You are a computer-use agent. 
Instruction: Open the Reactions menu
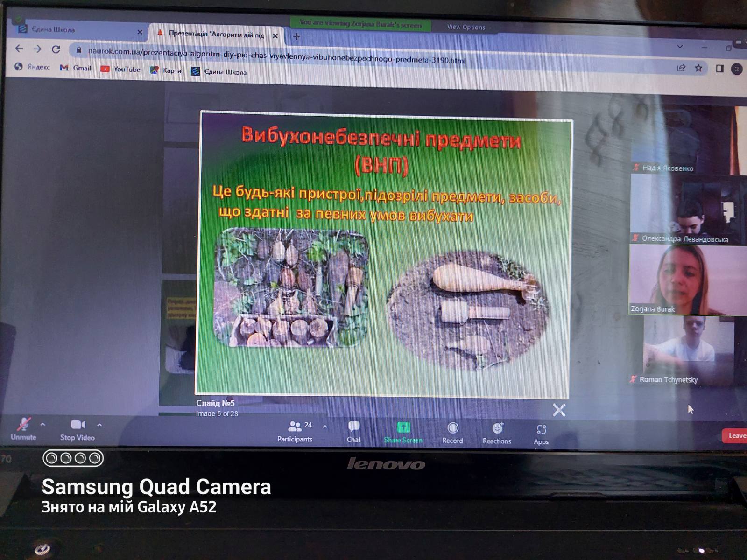pyautogui.click(x=497, y=434)
